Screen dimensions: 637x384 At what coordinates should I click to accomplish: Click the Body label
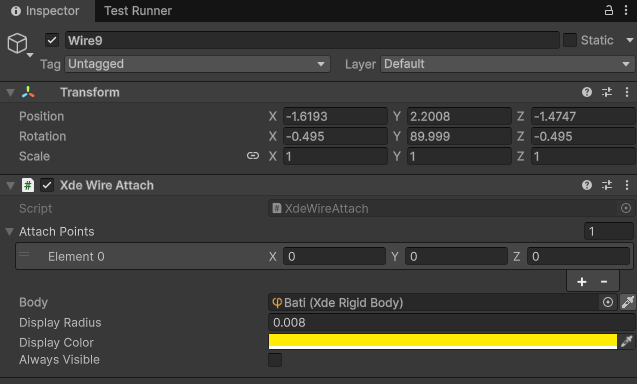(x=33, y=302)
